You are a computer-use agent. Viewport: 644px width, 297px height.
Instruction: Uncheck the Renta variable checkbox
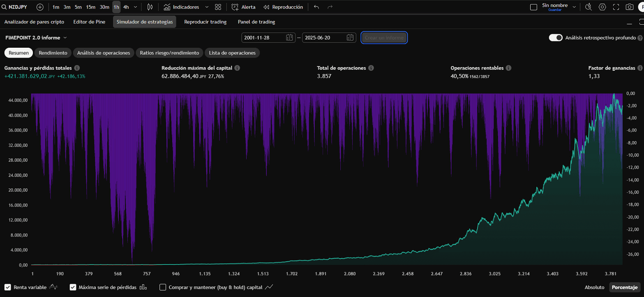tap(8, 287)
